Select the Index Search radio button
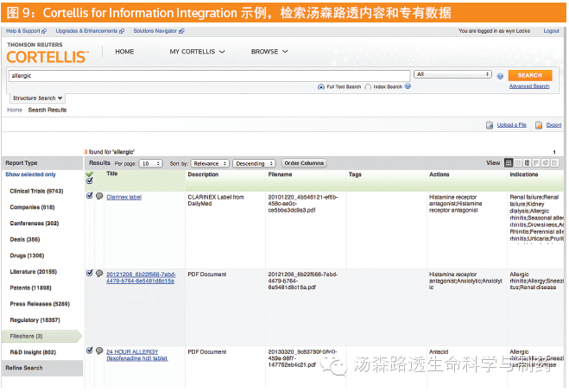The width and height of the screenshot is (569, 392). pyautogui.click(x=368, y=86)
